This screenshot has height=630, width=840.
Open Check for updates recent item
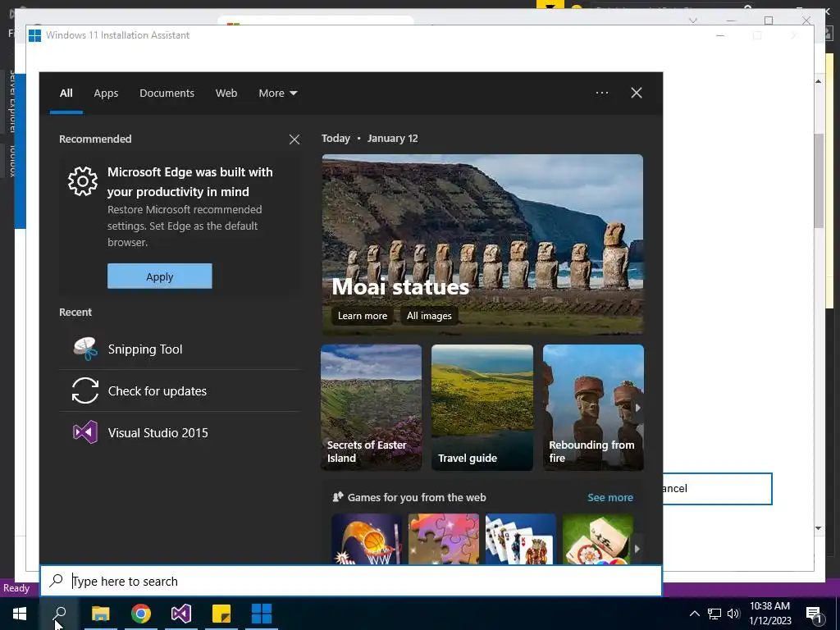click(180, 391)
